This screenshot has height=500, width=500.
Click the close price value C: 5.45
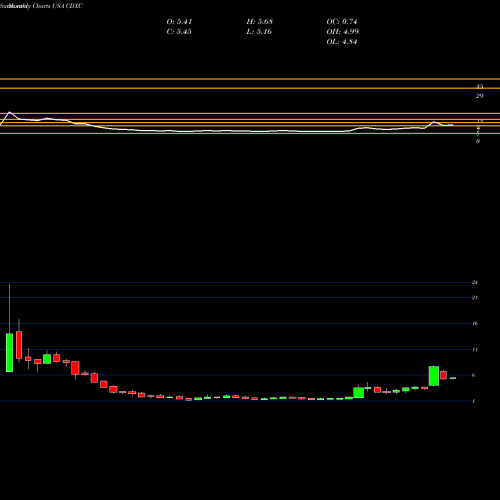coord(179,32)
